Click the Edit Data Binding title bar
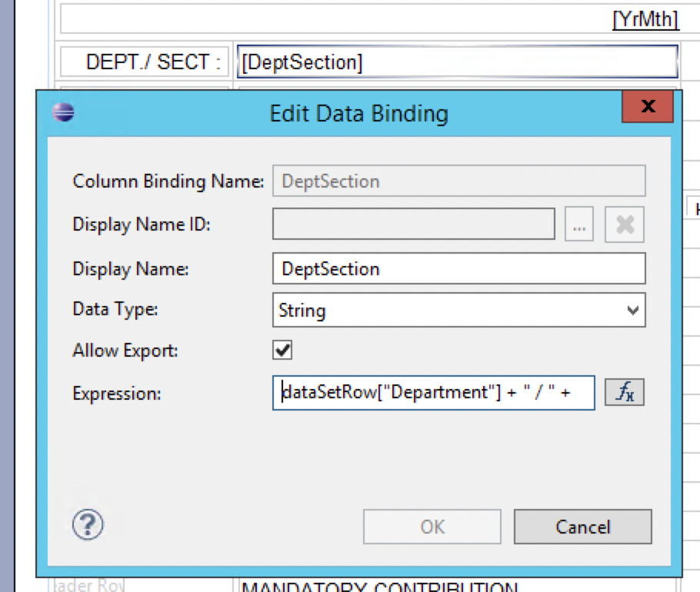Image resolution: width=700 pixels, height=592 pixels. pos(358,114)
